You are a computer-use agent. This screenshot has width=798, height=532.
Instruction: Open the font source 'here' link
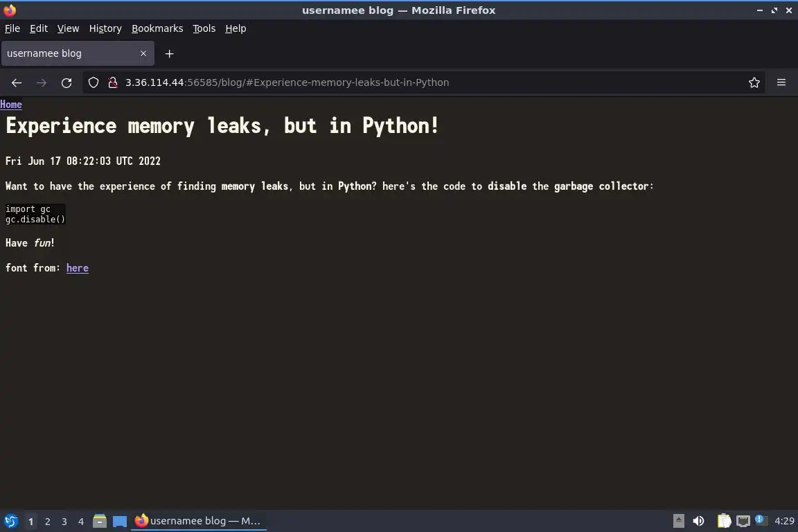coord(78,268)
